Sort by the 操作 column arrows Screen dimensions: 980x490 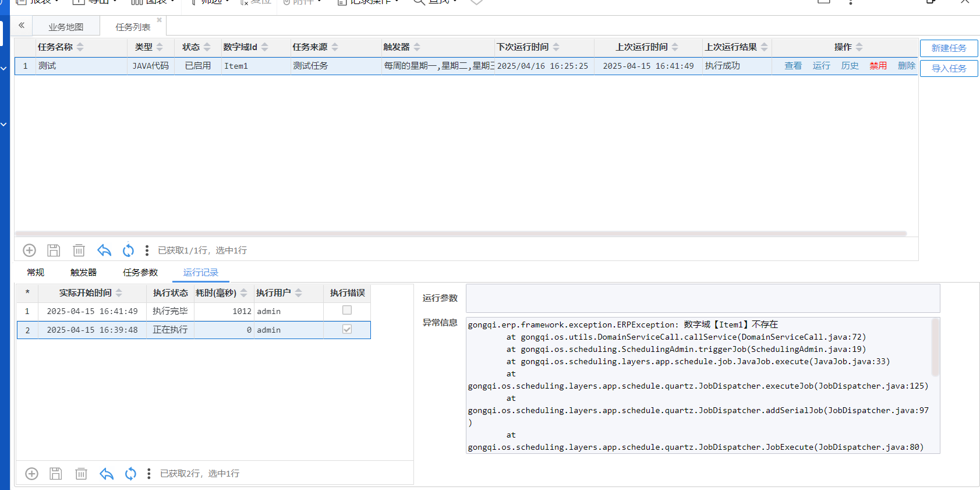(x=859, y=47)
